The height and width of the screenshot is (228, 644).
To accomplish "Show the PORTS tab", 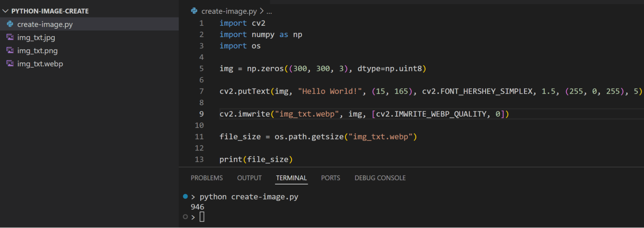I will click(x=330, y=178).
